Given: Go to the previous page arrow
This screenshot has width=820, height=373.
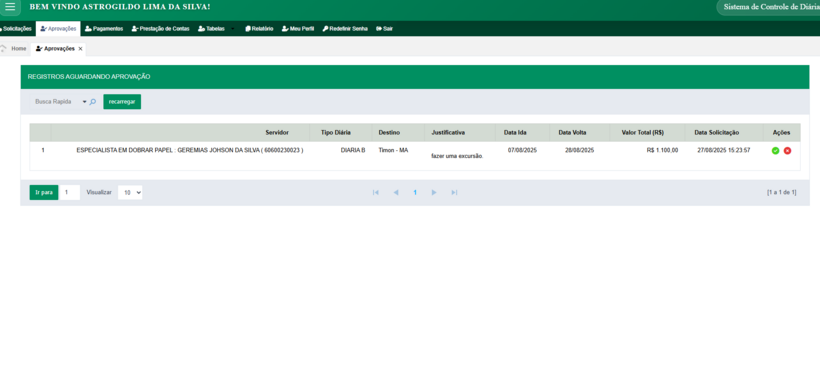Looking at the screenshot, I should pyautogui.click(x=396, y=193).
